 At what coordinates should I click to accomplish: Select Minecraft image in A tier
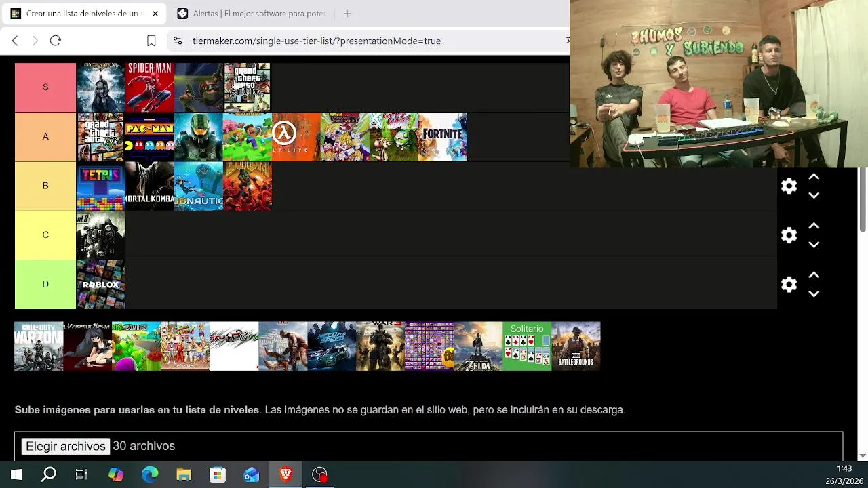[x=247, y=137]
